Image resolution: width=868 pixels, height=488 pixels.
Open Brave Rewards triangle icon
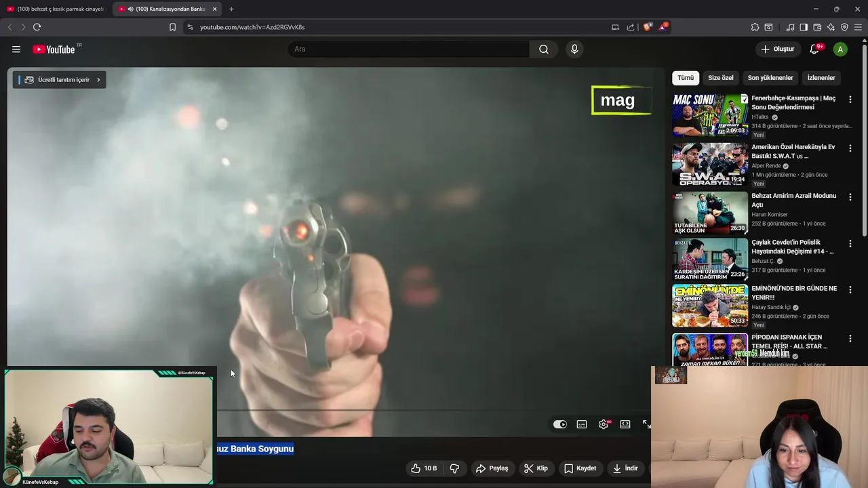[663, 27]
